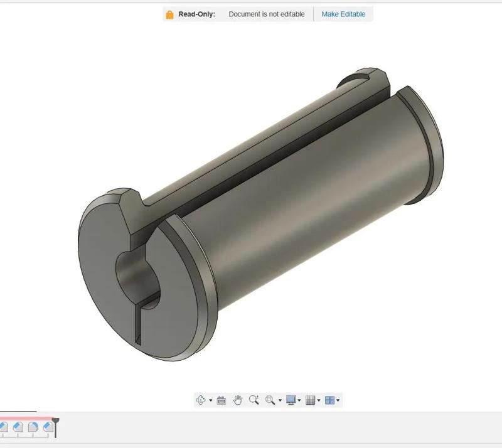Expand the Display Settings dropdown arrow

[x=299, y=400]
